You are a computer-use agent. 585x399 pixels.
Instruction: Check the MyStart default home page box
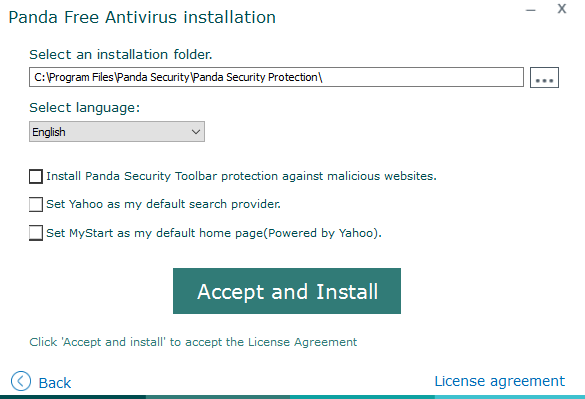pyautogui.click(x=36, y=233)
